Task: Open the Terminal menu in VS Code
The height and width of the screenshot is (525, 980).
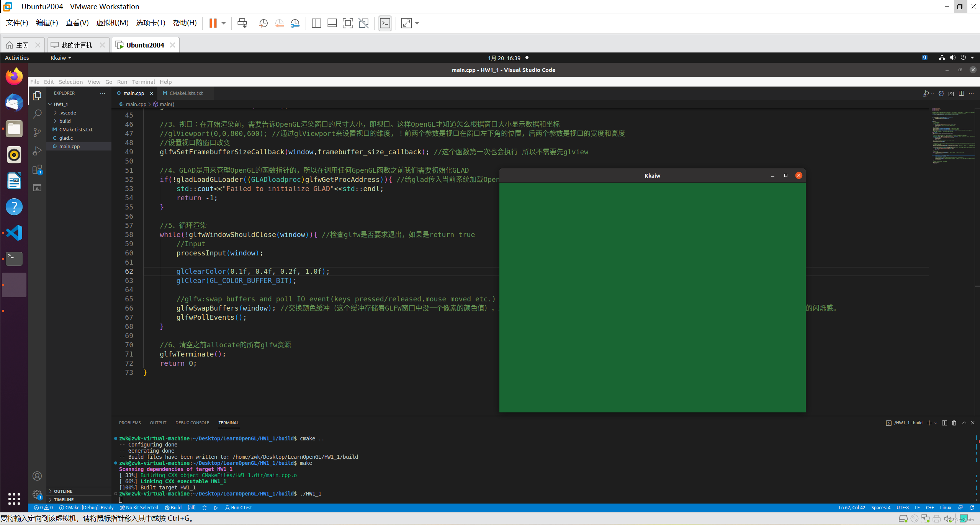Action: point(144,82)
